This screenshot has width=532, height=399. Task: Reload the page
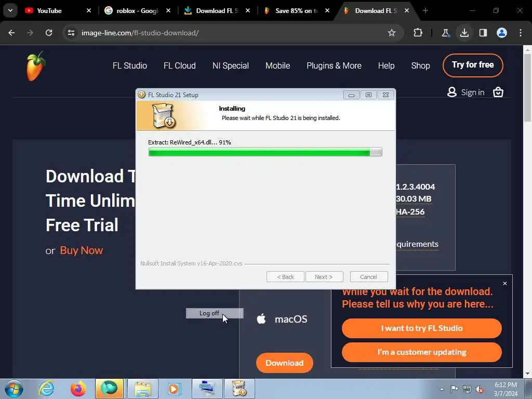[49, 33]
